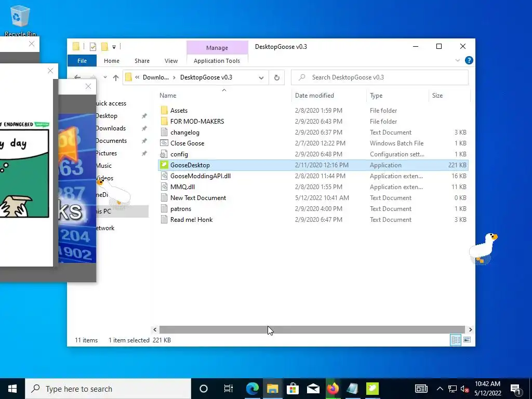Switch to large icons view layout icon
This screenshot has height=399, width=532.
point(467,340)
